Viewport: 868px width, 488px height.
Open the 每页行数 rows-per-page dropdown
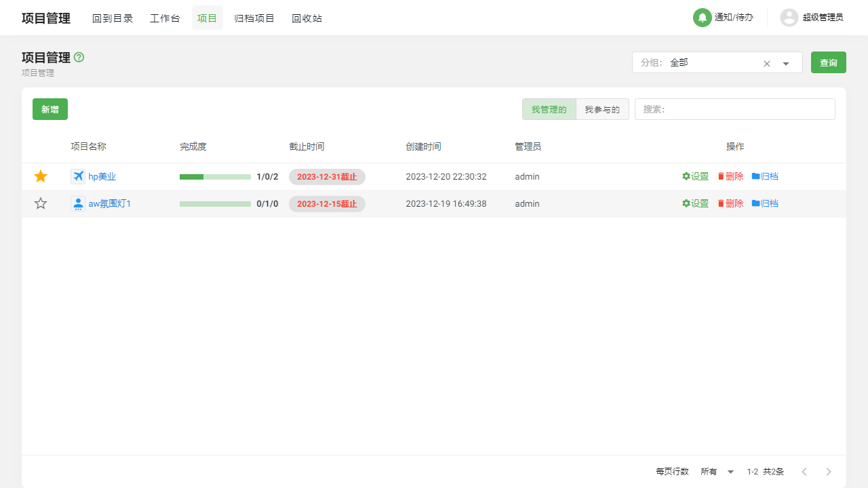tap(717, 471)
